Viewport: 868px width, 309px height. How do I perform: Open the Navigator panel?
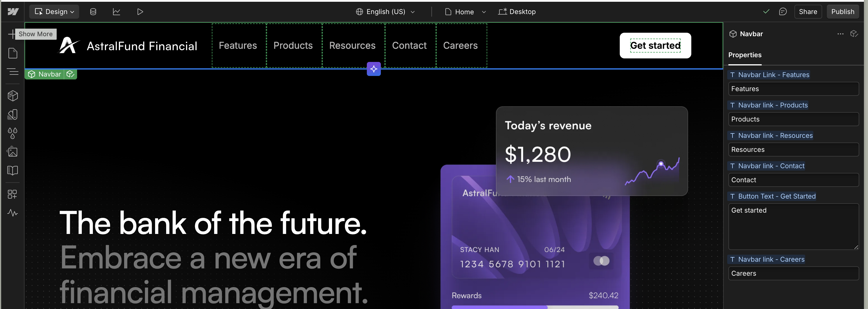(x=13, y=72)
